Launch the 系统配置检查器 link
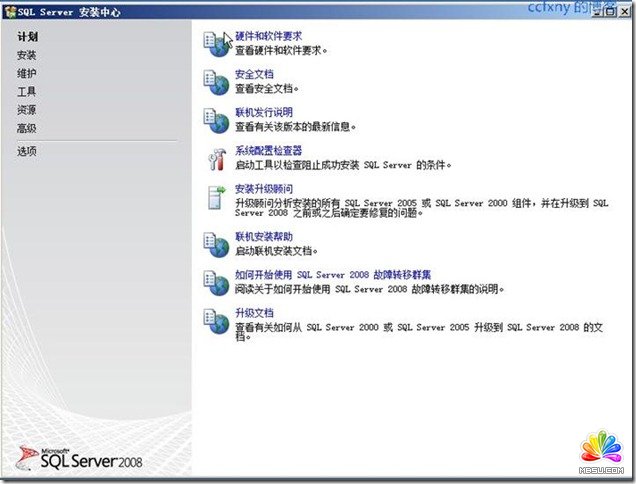Viewport: 636px width, 484px height. click(x=268, y=151)
